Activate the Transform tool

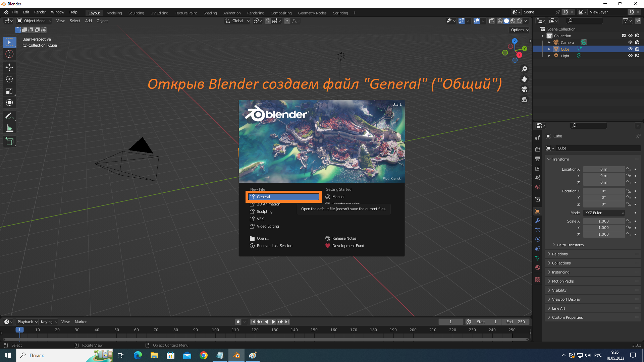click(x=9, y=103)
